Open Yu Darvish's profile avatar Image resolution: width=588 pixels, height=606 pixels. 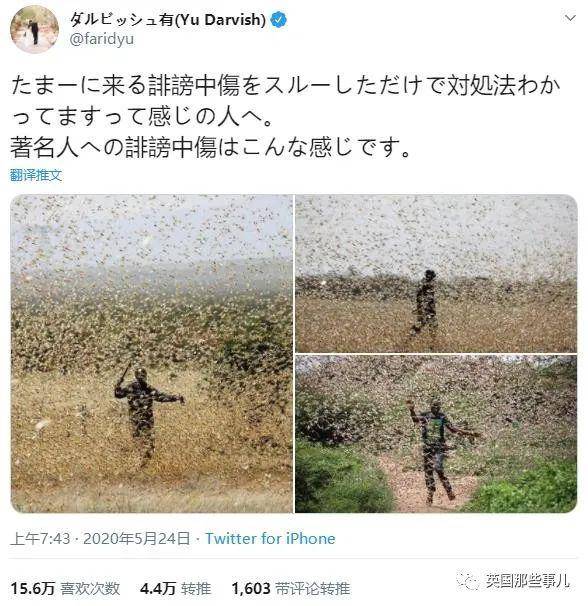(34, 29)
